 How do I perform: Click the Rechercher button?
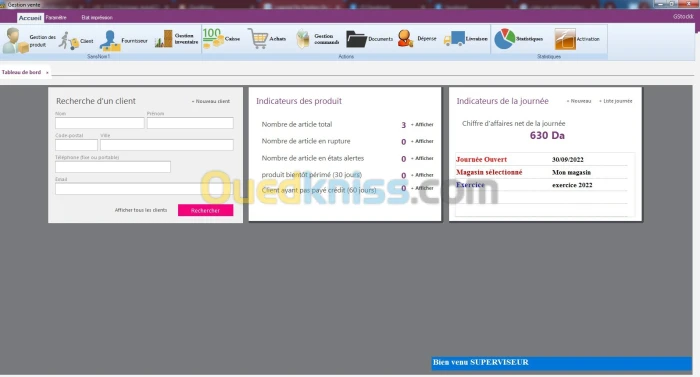click(205, 210)
